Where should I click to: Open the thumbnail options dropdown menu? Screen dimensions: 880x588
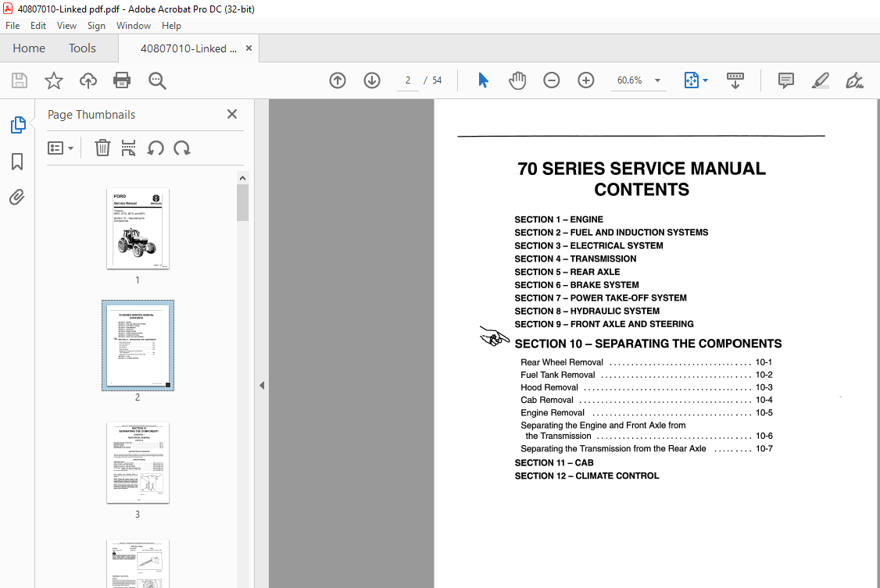(61, 148)
